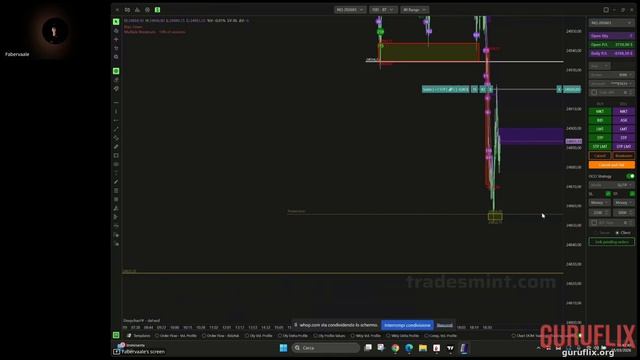
Task: Toggle the TP checkbox
Action: pyautogui.click(x=632, y=193)
